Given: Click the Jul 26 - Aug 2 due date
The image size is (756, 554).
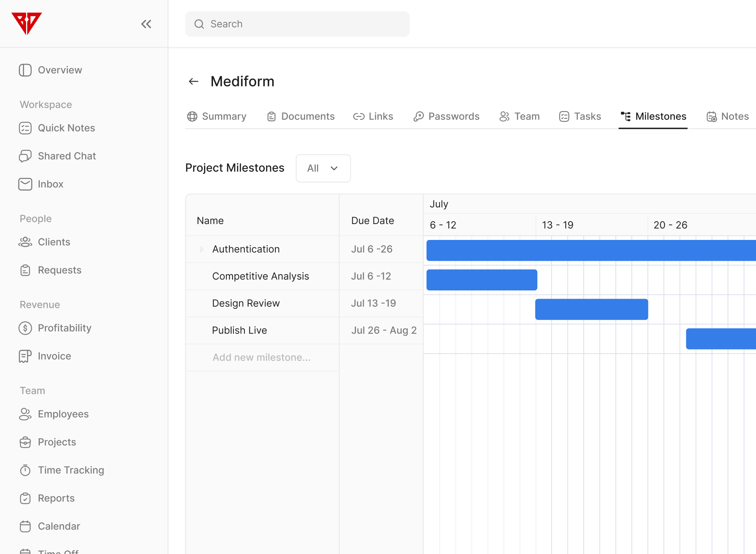Looking at the screenshot, I should (x=384, y=330).
